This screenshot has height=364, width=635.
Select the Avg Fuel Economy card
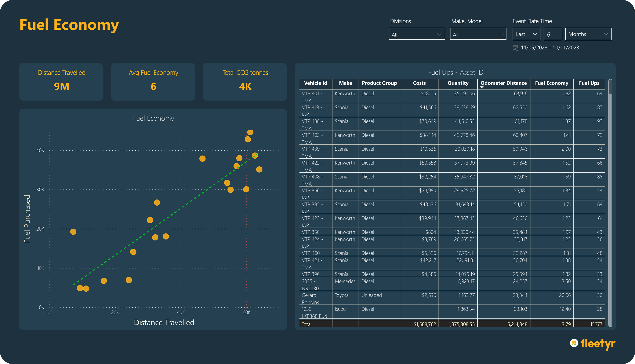[x=153, y=82]
